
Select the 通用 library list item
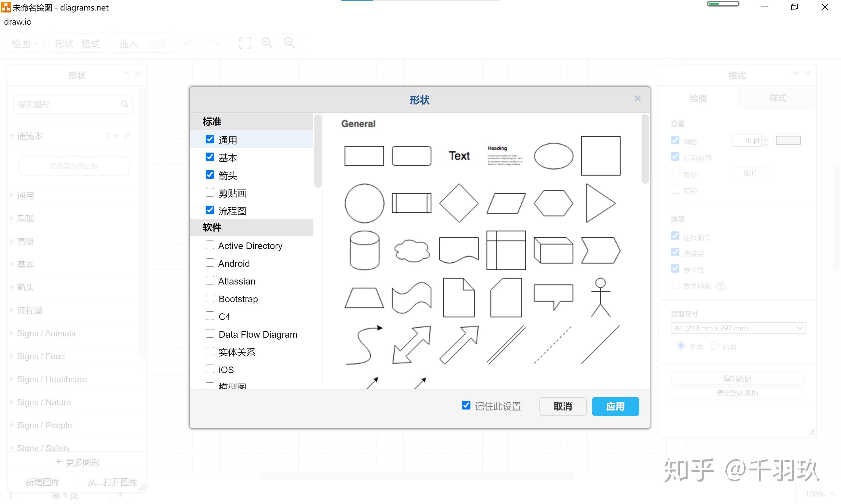coord(227,139)
